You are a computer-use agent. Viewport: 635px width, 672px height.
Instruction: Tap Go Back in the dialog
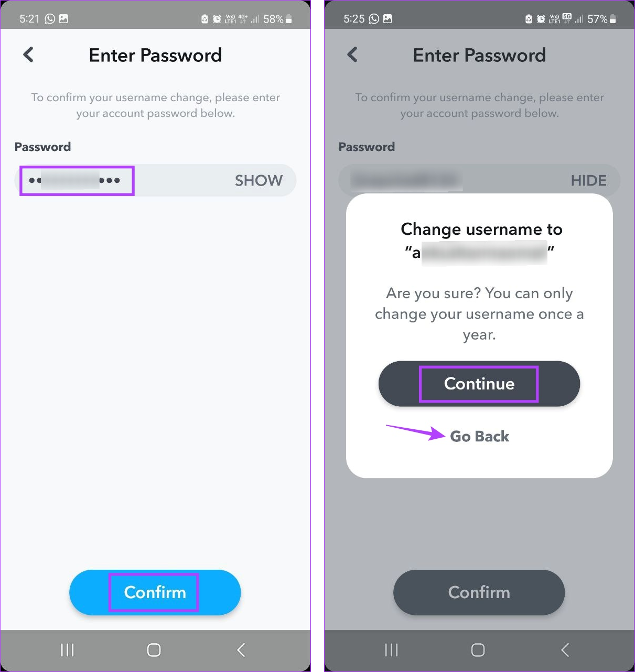pyautogui.click(x=479, y=436)
